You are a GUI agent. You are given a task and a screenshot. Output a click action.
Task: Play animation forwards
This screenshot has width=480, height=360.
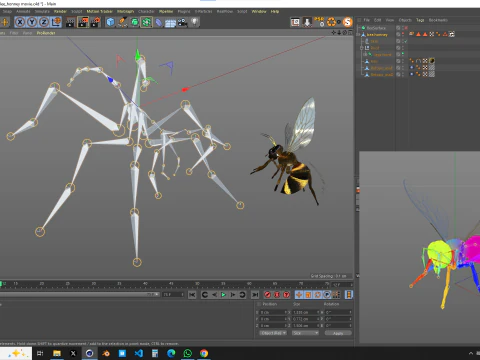point(223,295)
